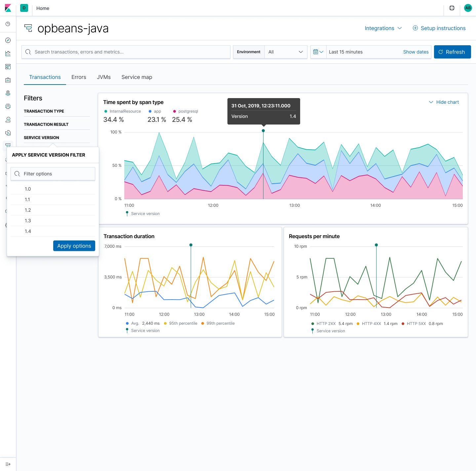Viewport: 476px width, 471px height.
Task: Open the Discover app from sidebar
Action: (x=8, y=40)
